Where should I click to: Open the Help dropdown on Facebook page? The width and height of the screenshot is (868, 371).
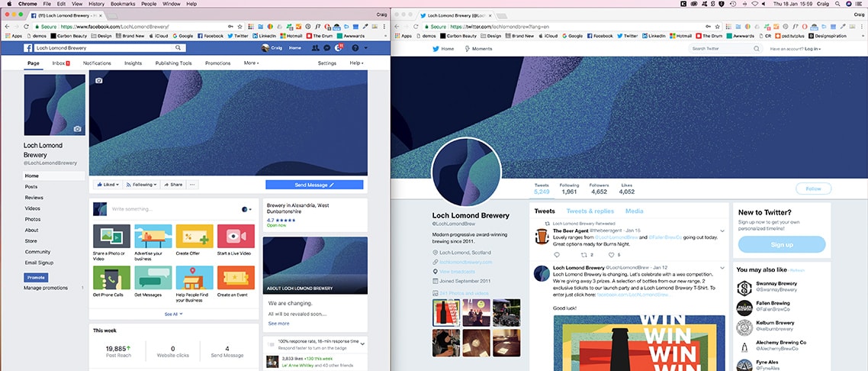pos(357,63)
